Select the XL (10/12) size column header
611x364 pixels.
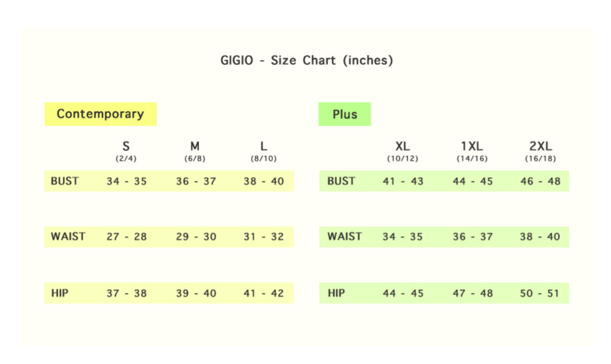402,152
